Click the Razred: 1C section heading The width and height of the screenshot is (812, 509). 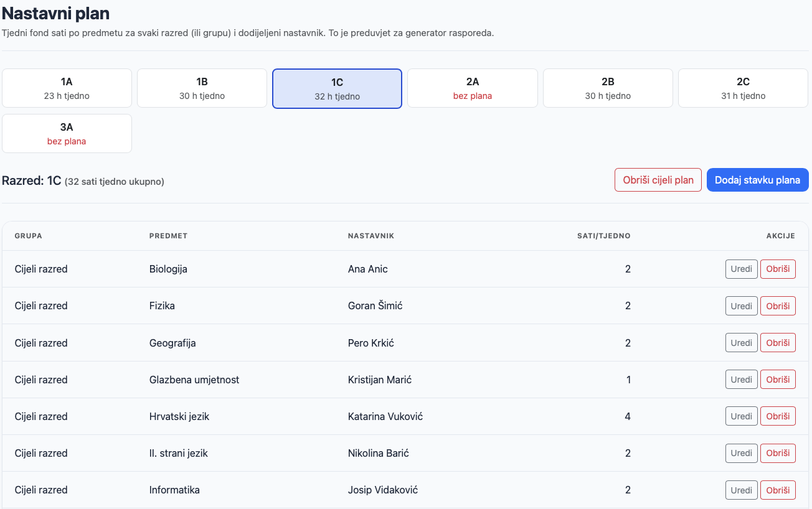tap(83, 181)
